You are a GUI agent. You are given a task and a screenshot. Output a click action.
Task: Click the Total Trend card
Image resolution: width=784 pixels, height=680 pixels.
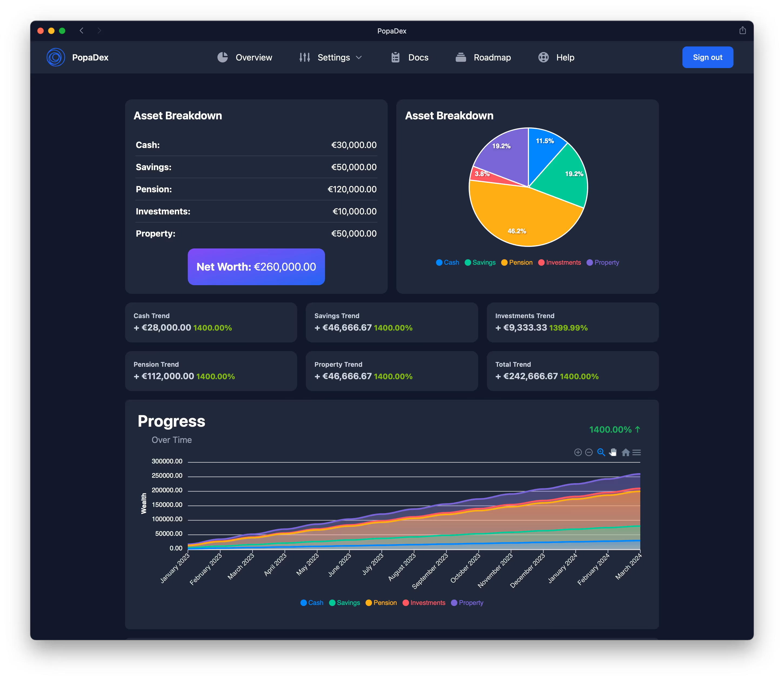[572, 371]
